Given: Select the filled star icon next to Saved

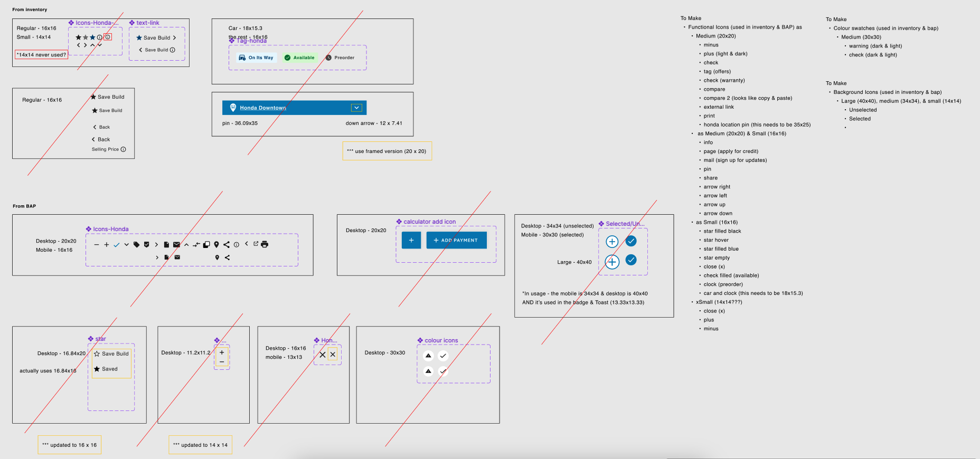Looking at the screenshot, I should tap(97, 369).
